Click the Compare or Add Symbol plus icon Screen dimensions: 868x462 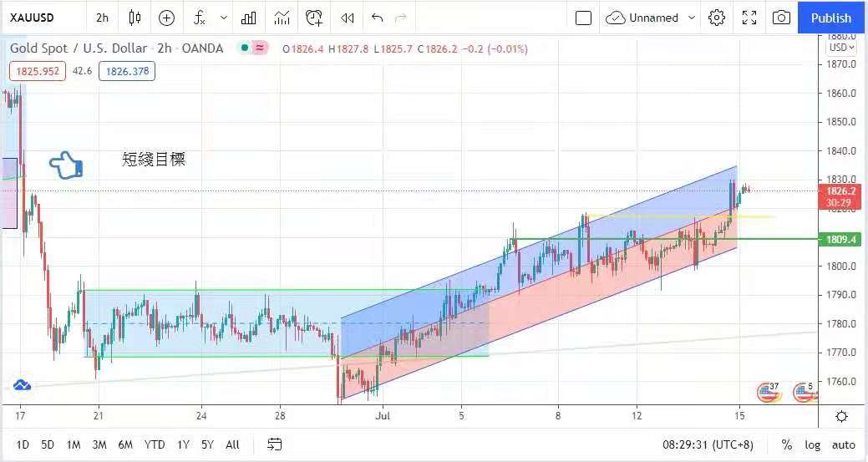[x=166, y=18]
